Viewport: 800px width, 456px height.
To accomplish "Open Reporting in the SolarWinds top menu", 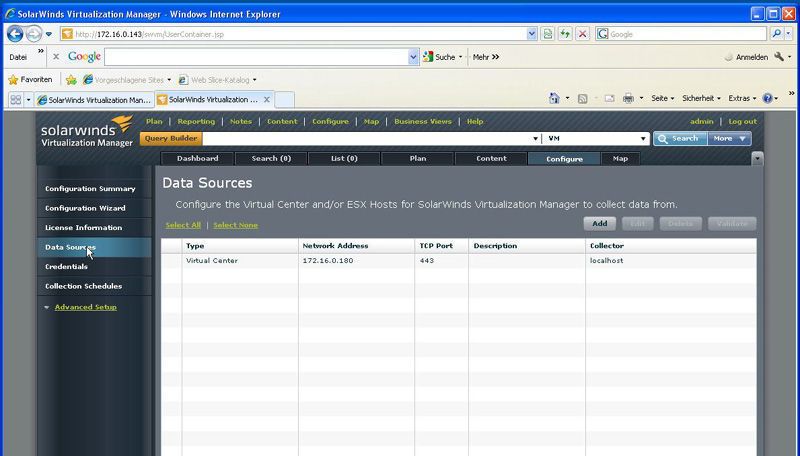I will pos(196,121).
